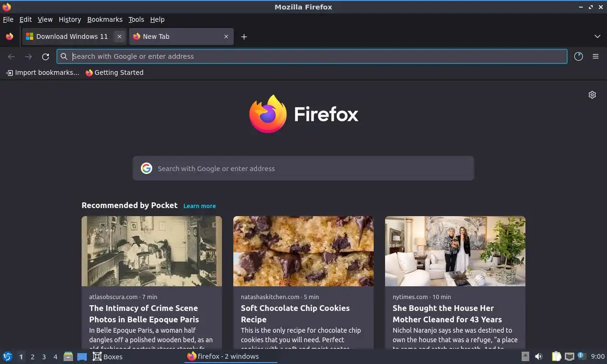
Task: Click the Firefox titlebar window icon
Action: pos(7,7)
